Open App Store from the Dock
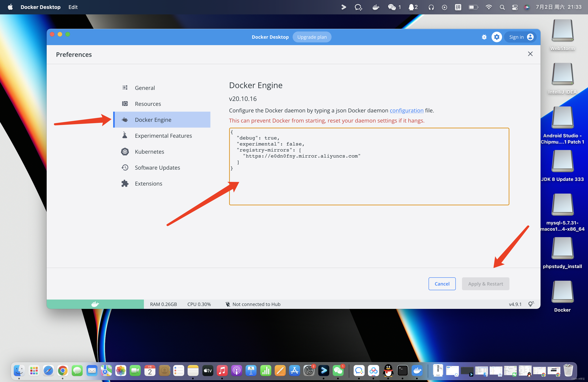Viewport: 588px width, 382px height. click(295, 371)
